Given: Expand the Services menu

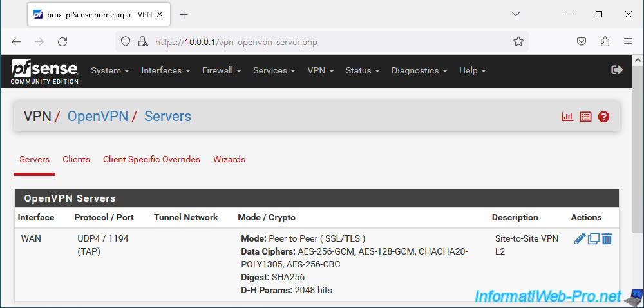Looking at the screenshot, I should 274,71.
